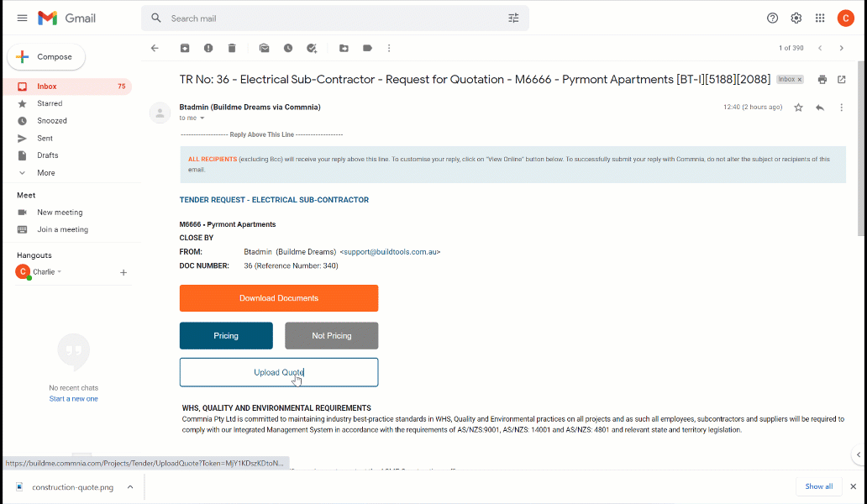Viewport: 867px width, 504px height.
Task: Show recipient details arrow beside 'to me'
Action: coord(202,118)
